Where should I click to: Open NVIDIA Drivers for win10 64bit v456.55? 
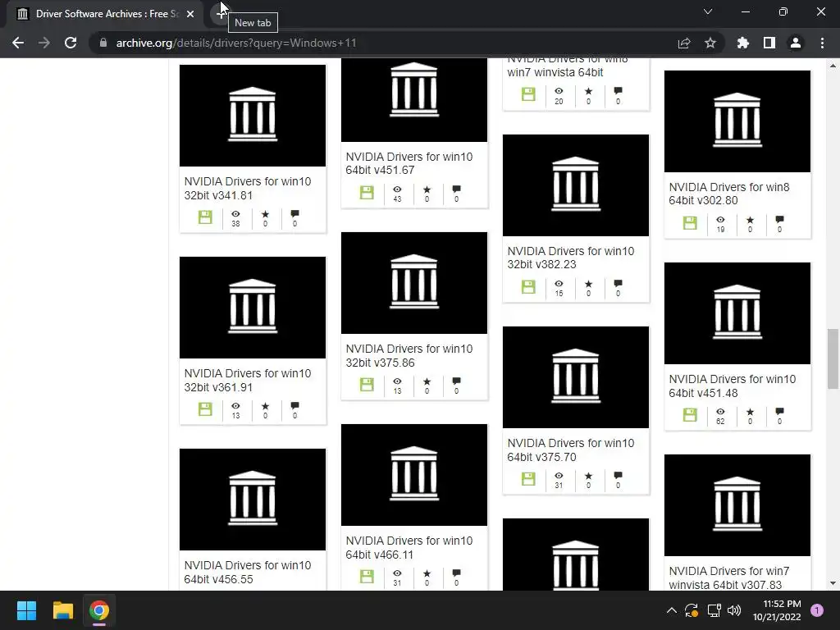(248, 572)
